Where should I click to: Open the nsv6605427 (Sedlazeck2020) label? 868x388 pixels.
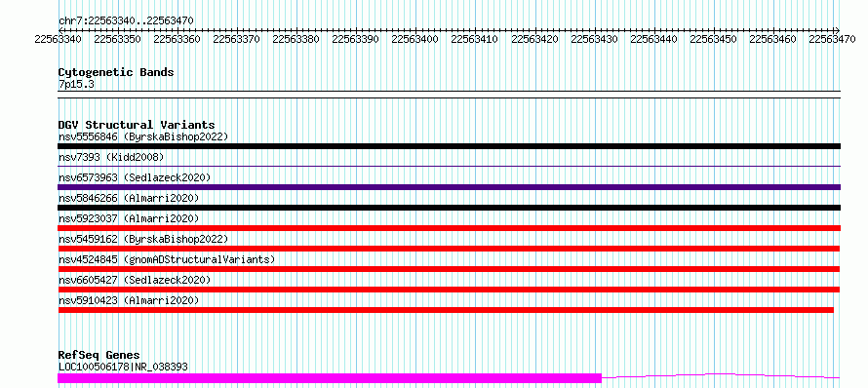[135, 280]
